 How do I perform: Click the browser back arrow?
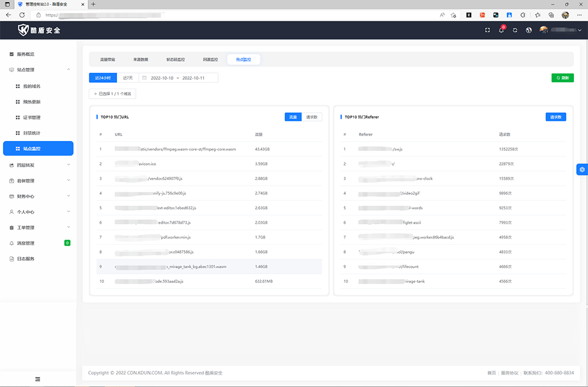(9, 15)
